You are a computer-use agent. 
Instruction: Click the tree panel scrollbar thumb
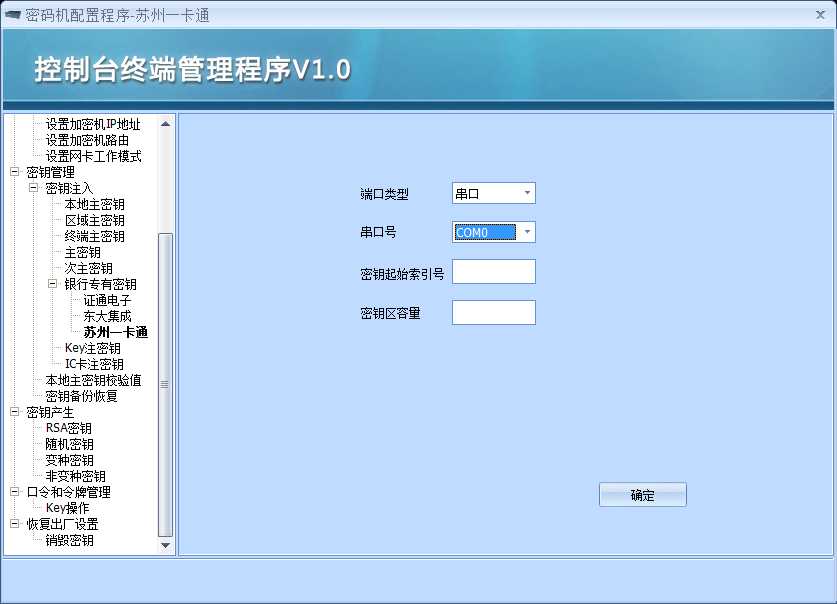tap(165, 385)
